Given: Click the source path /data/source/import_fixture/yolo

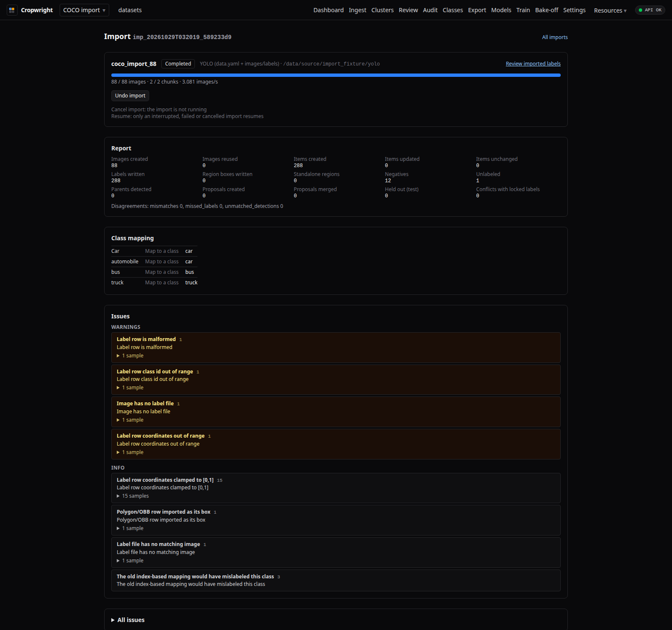Looking at the screenshot, I should point(331,64).
